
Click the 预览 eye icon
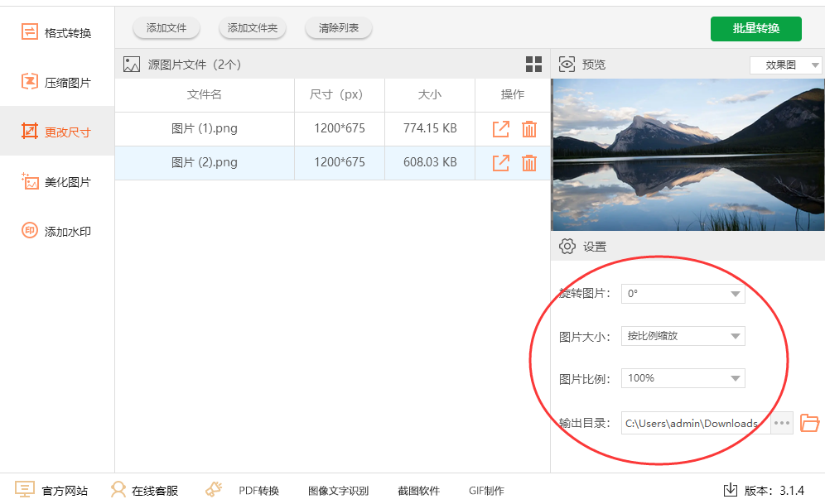click(x=567, y=64)
